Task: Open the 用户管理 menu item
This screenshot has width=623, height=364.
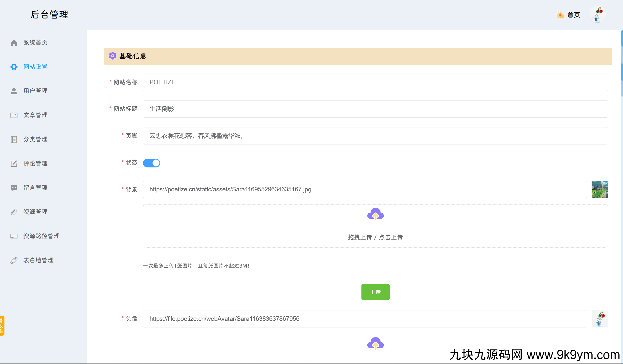Action: click(35, 91)
